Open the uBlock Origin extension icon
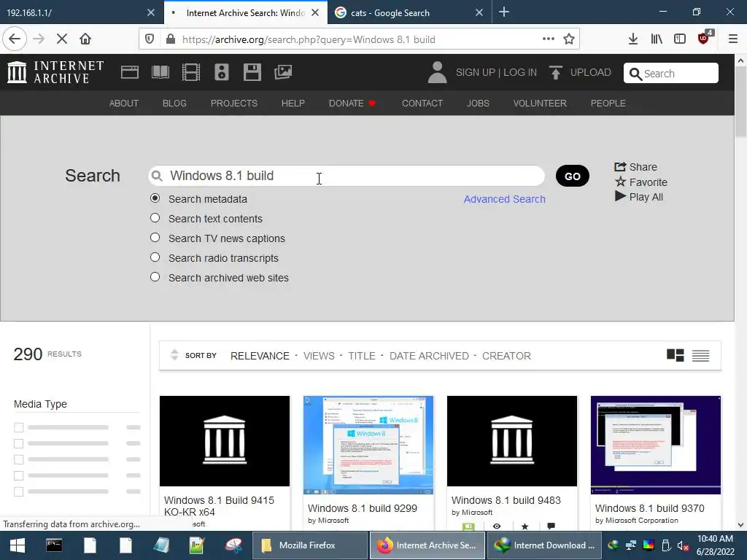Screen dimensions: 747x560 pyautogui.click(x=704, y=38)
